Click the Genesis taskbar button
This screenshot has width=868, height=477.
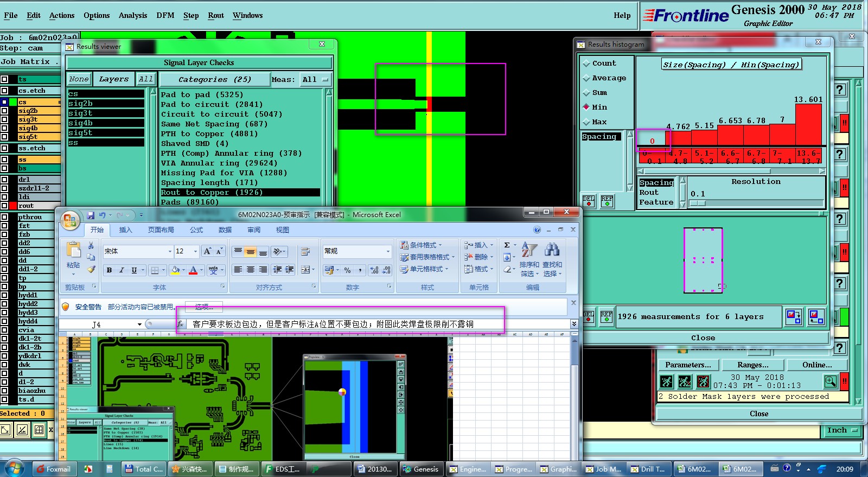coord(420,469)
